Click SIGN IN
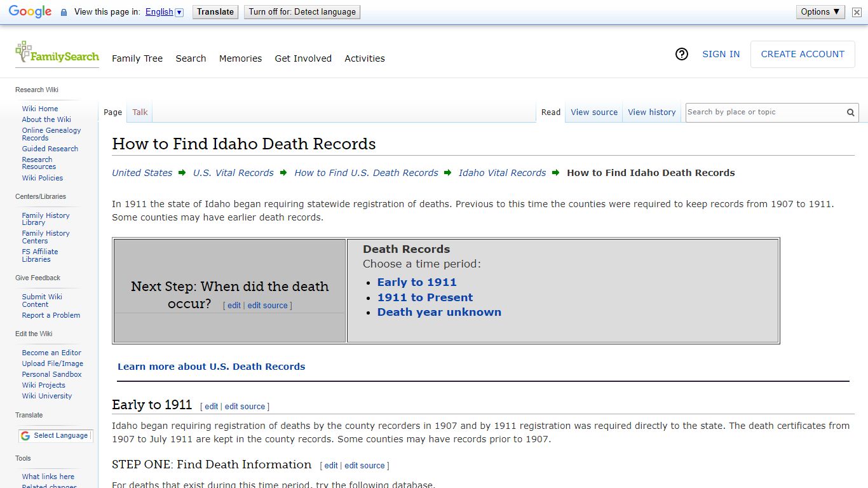Screen dimensions: 868x488 point(721,54)
